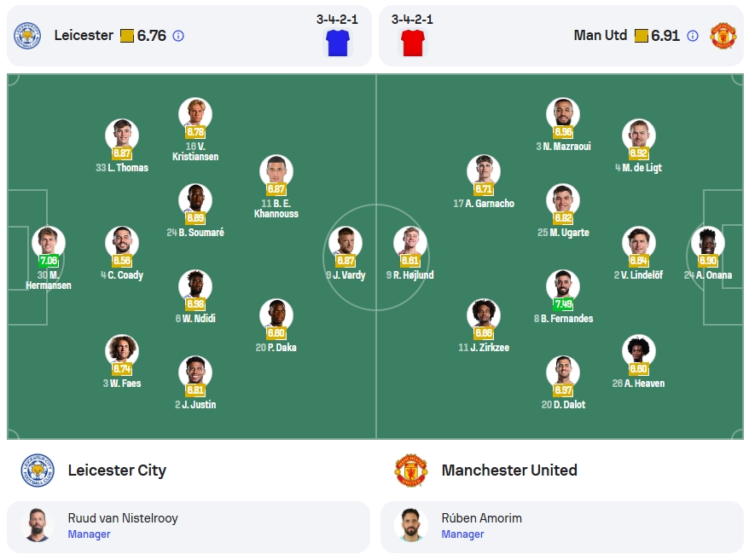This screenshot has height=560, width=749.
Task: Click the Manchester United team heading
Action: pyautogui.click(x=509, y=471)
